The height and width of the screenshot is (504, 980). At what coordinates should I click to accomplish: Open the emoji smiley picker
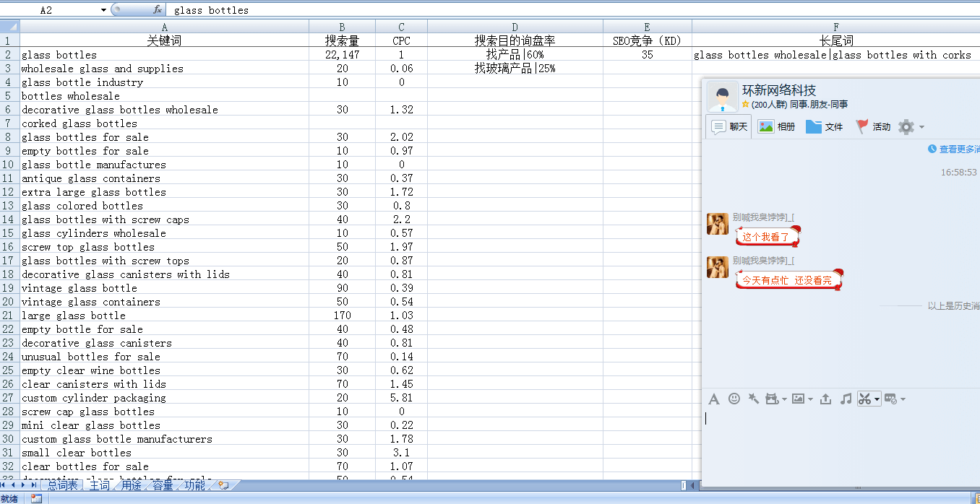[x=734, y=399]
